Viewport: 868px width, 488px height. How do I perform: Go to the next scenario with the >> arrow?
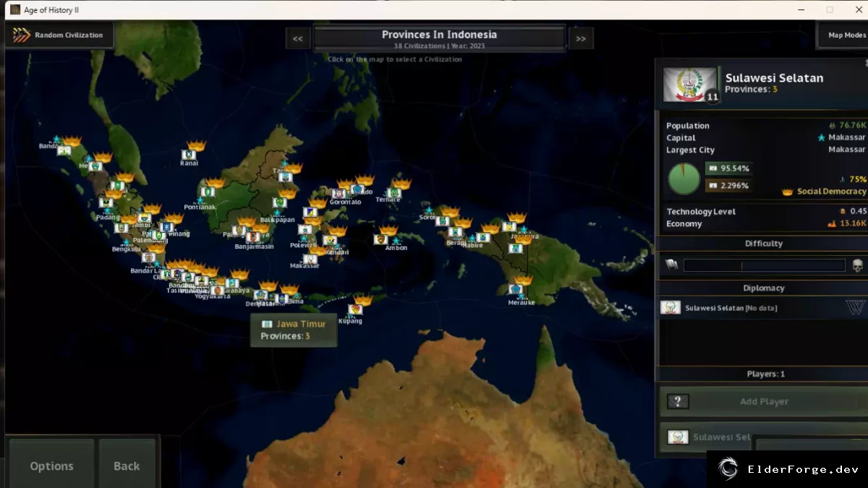click(581, 39)
